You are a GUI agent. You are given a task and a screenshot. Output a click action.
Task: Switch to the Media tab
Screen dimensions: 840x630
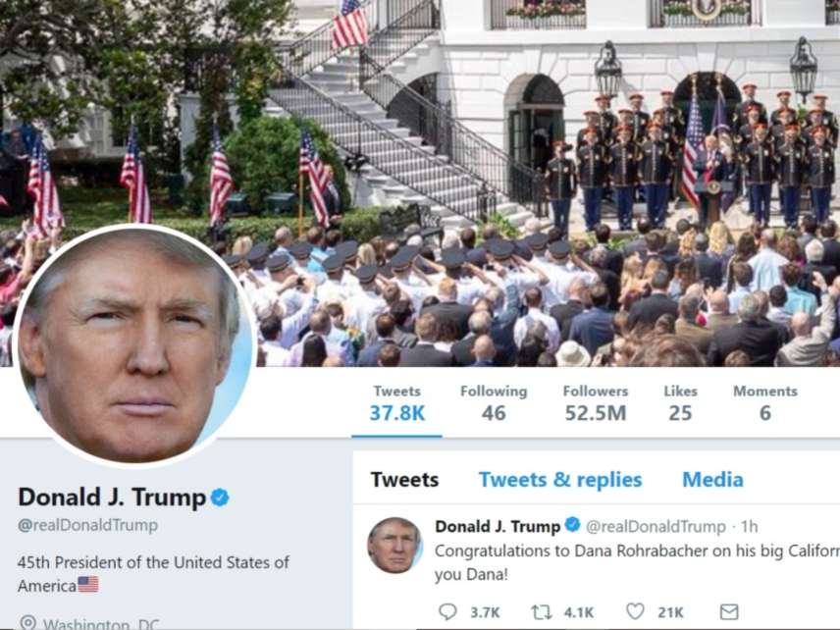tap(712, 480)
